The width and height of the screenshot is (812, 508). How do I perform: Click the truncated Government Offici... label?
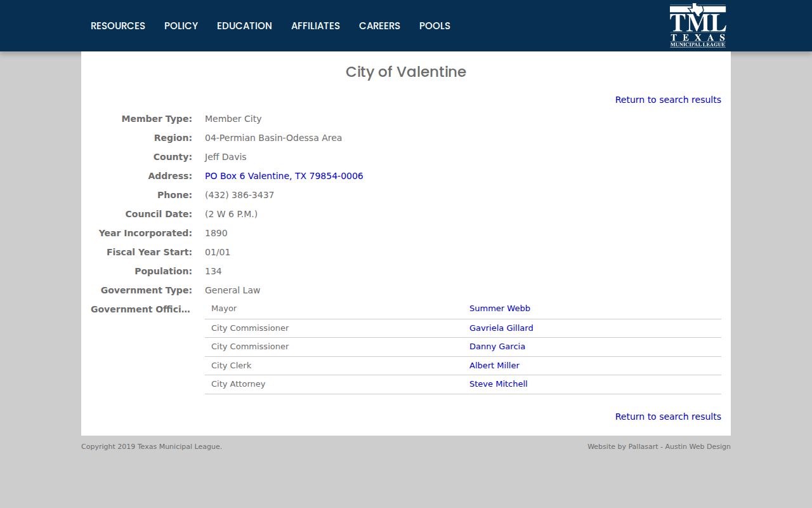[x=140, y=309]
